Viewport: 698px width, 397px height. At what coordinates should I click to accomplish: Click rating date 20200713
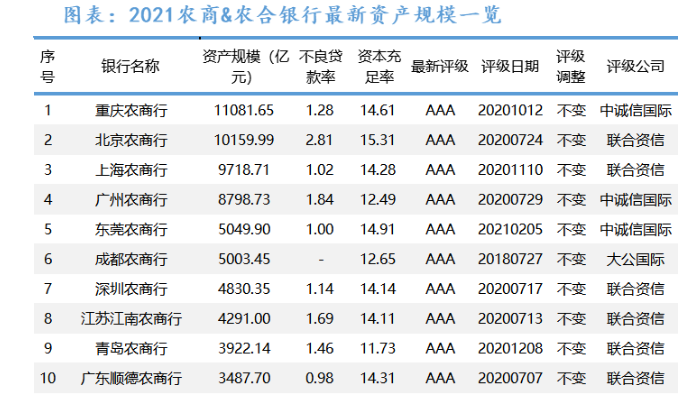click(510, 319)
